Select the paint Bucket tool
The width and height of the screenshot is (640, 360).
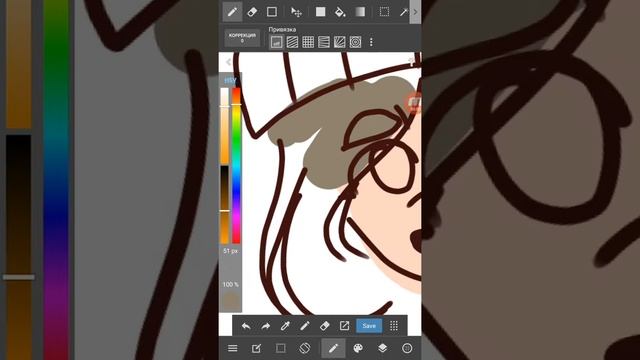coord(340,12)
